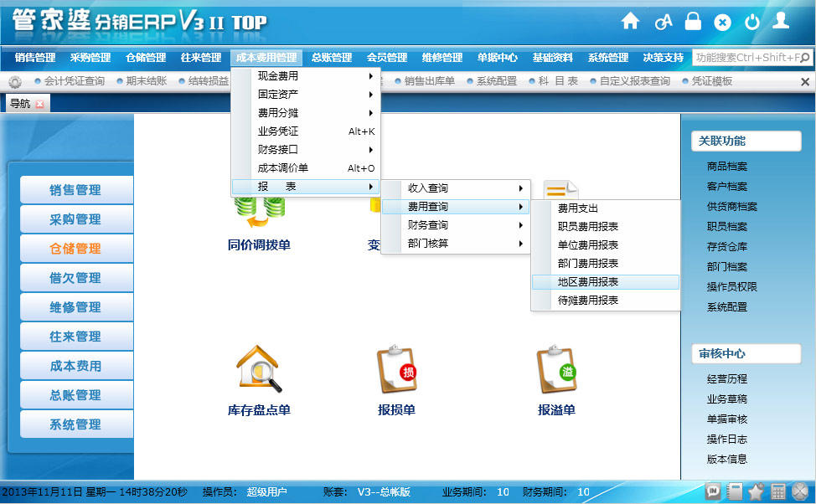Open the calculator icon in status bar
Screen dimensions: 816x504
pos(778,491)
